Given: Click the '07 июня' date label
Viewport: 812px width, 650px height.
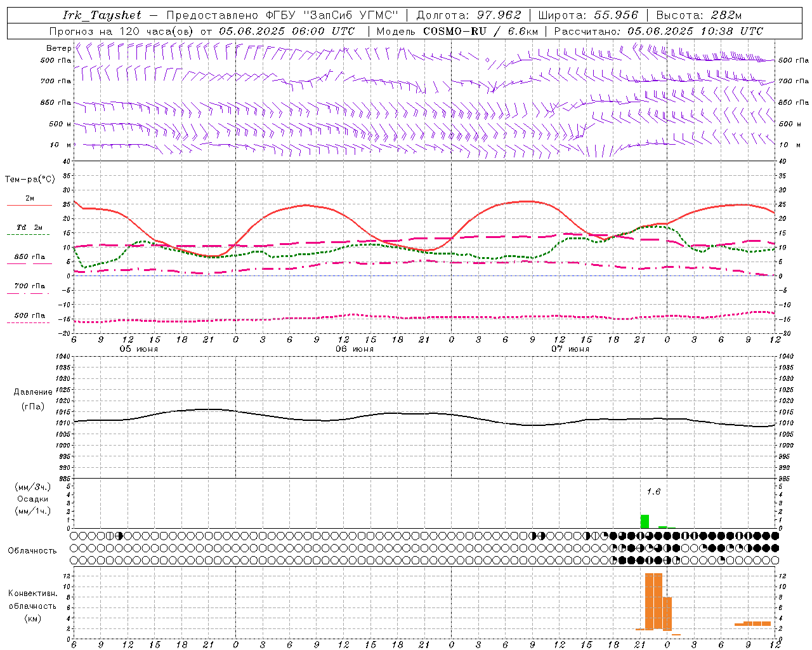Looking at the screenshot, I should [x=570, y=349].
